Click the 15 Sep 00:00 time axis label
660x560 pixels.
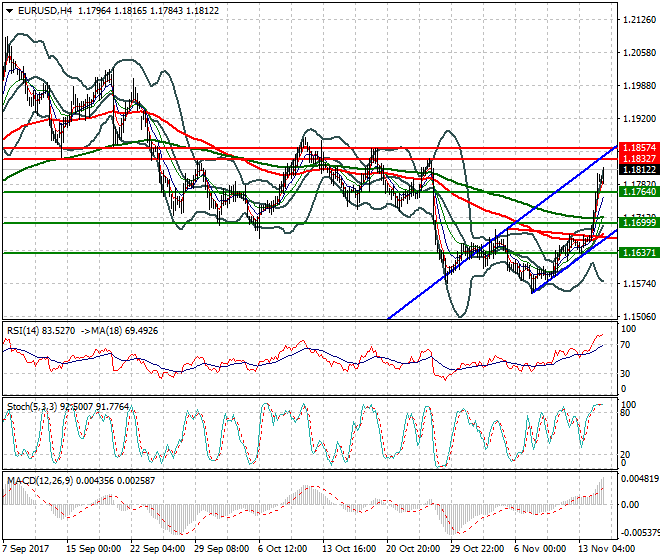(x=93, y=549)
